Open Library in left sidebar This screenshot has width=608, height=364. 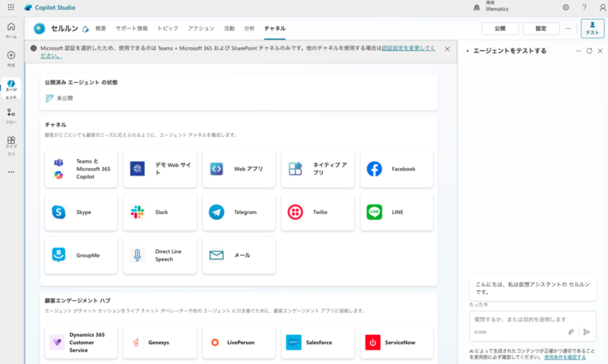(x=11, y=146)
